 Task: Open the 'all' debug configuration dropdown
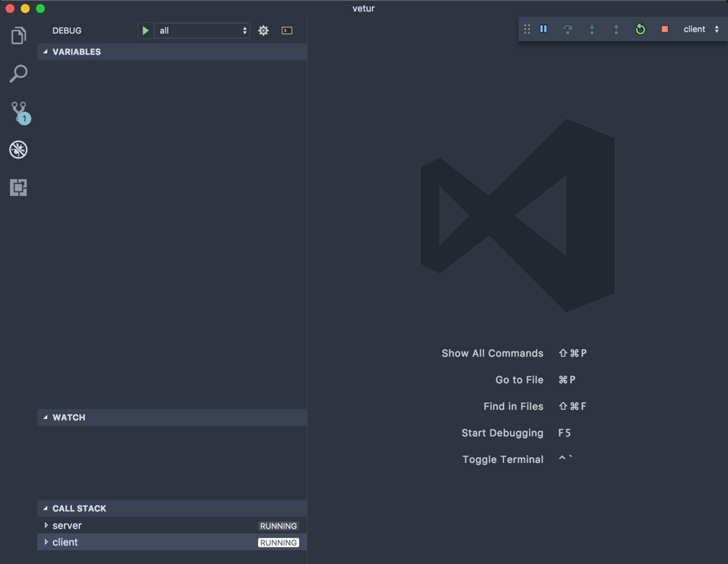coord(202,30)
